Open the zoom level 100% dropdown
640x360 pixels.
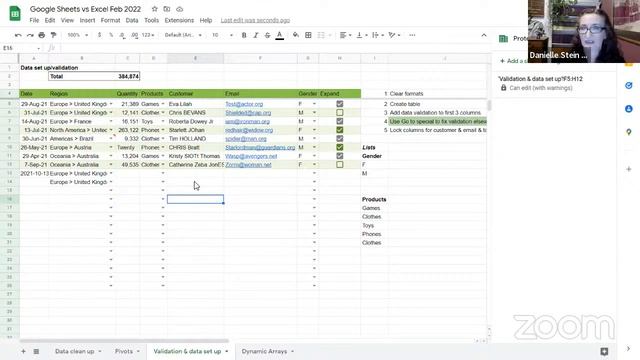tap(78, 36)
